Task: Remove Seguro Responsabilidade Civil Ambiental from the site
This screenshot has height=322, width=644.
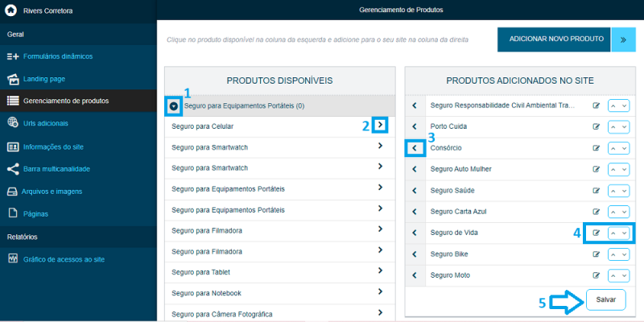Action: click(415, 106)
